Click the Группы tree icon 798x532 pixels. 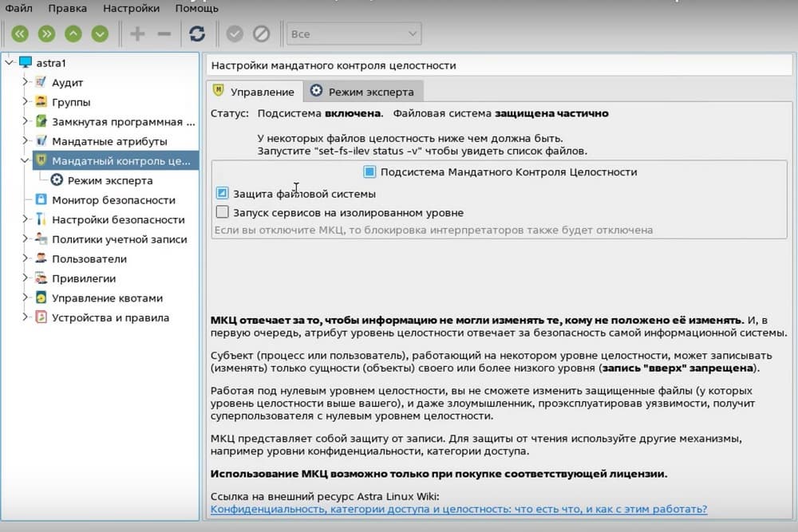(41, 102)
